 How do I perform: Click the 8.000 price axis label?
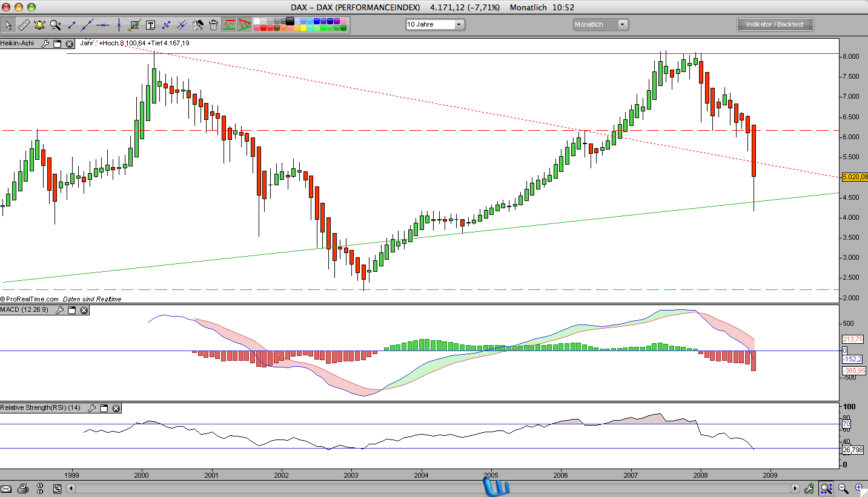click(851, 56)
